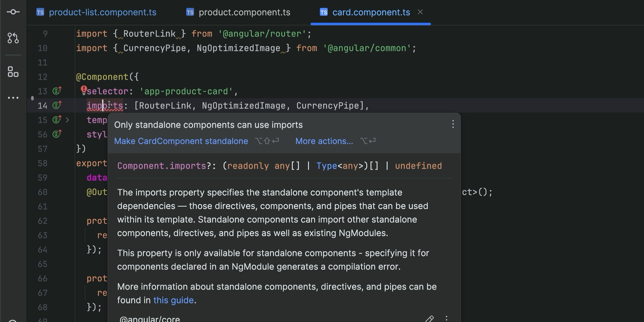Image resolution: width=644 pixels, height=322 pixels.
Task: Select the card.component.ts tab
Action: coord(371,13)
